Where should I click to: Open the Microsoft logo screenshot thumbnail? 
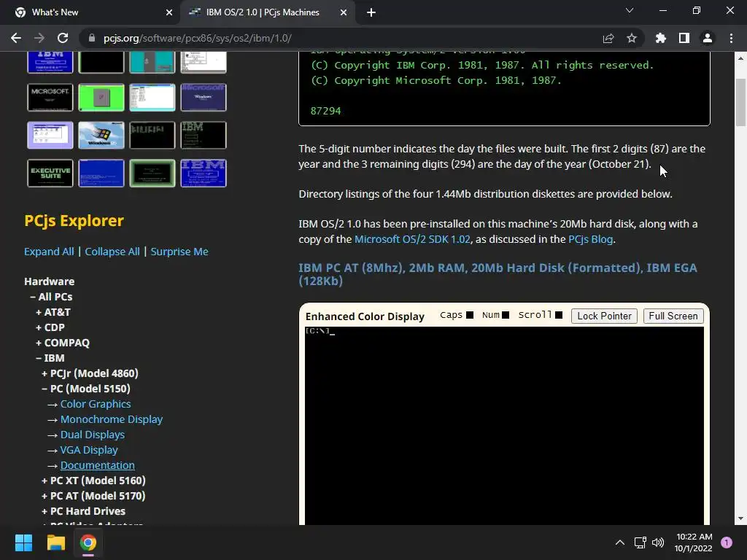50,97
